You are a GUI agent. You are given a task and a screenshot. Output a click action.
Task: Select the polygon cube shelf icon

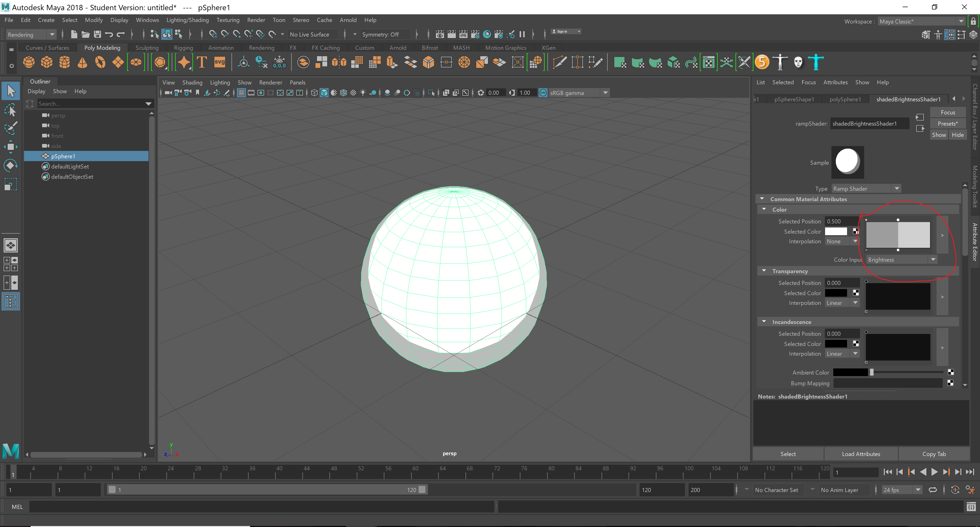[x=47, y=62]
